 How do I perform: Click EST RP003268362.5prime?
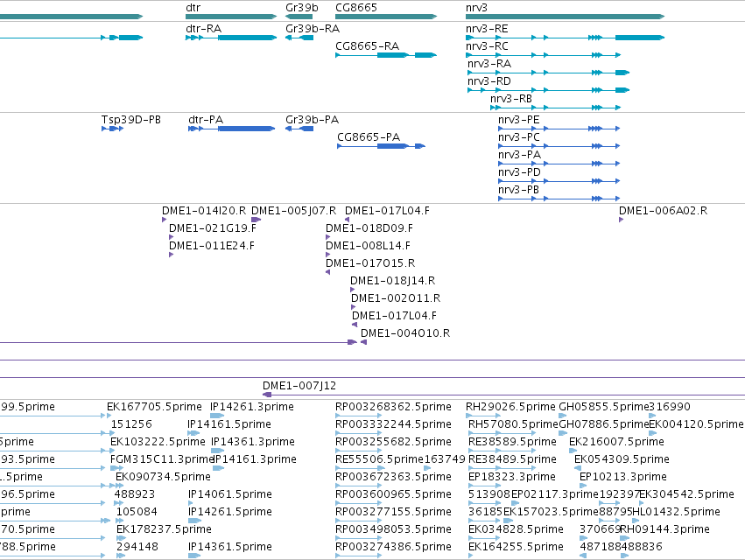pyautogui.click(x=393, y=407)
